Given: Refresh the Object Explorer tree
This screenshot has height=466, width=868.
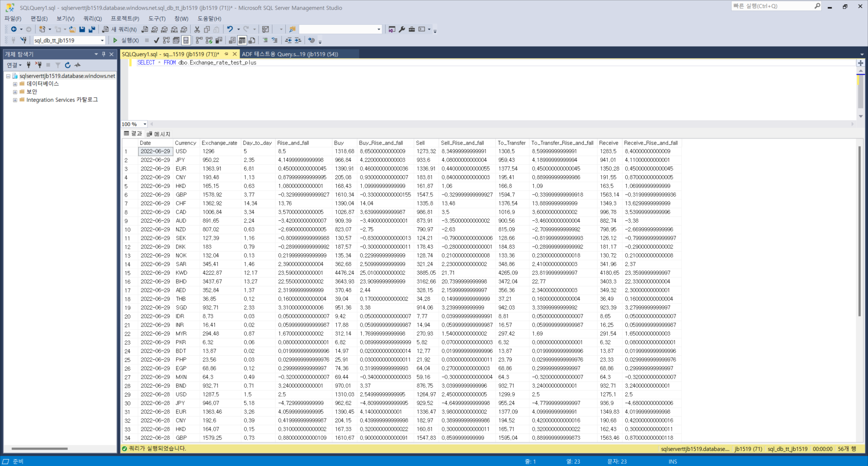Looking at the screenshot, I should [67, 65].
